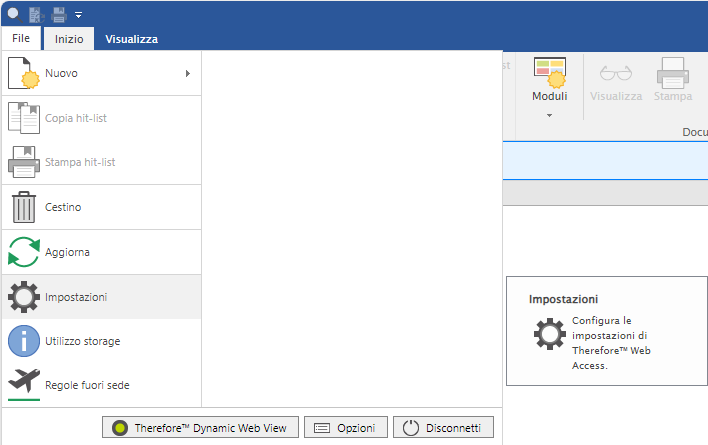Click the print icon in quick access bar
Screen dimensions: 708x445
point(59,14)
